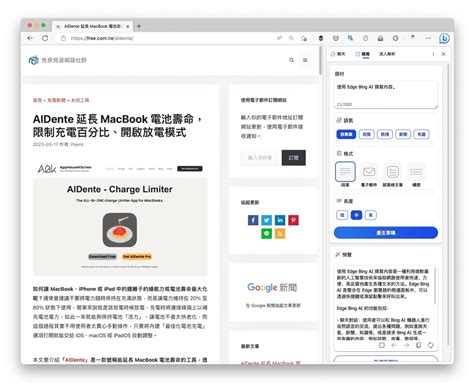Open the sidebar's vertical three-dot options
Screen dimensions: 474x392
[x=433, y=54]
